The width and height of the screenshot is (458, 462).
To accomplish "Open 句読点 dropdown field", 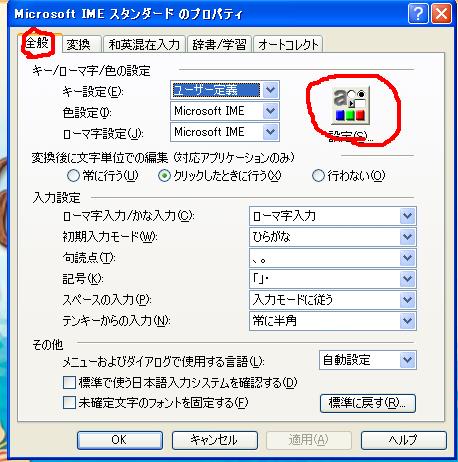I will click(x=333, y=258).
